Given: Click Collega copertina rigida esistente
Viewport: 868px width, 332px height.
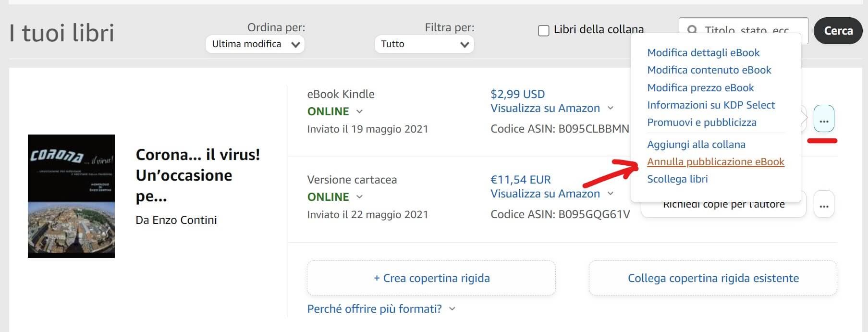Looking at the screenshot, I should coord(713,278).
